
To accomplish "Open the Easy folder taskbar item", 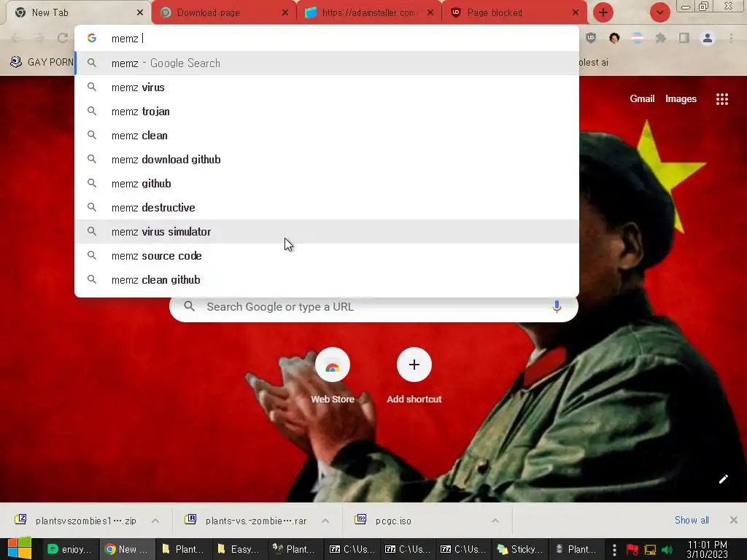I will point(239,550).
